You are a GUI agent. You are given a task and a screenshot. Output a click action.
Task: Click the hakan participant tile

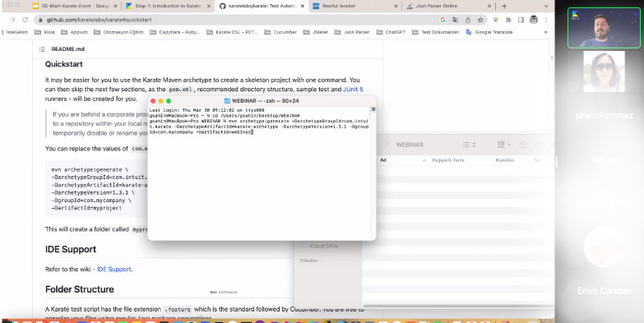coord(604,159)
